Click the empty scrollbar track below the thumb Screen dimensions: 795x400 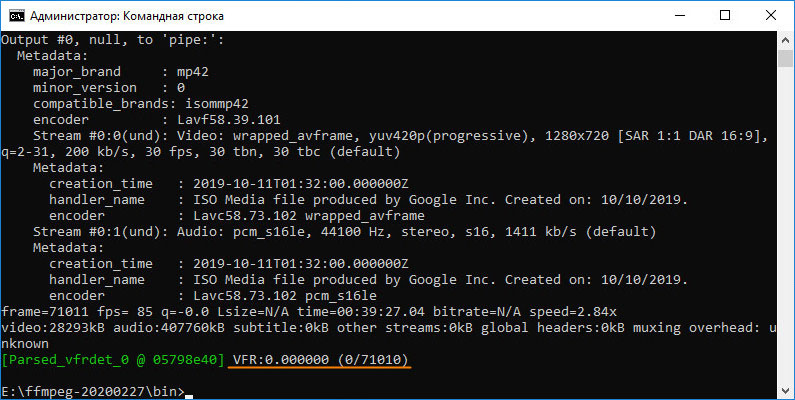(785, 223)
